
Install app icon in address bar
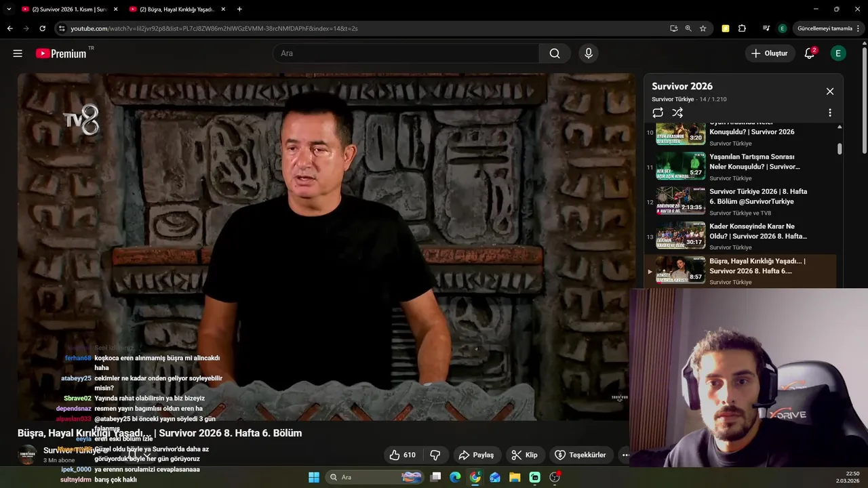(673, 28)
